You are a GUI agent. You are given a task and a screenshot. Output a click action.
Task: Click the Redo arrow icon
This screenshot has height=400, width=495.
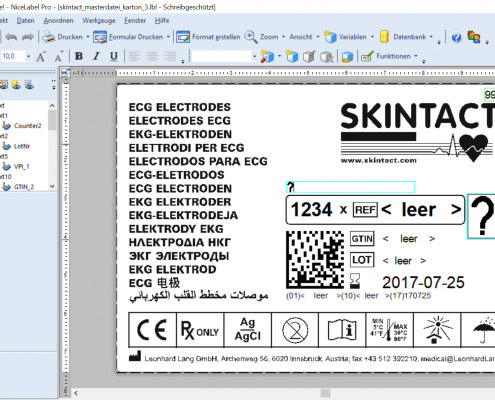(x=28, y=37)
